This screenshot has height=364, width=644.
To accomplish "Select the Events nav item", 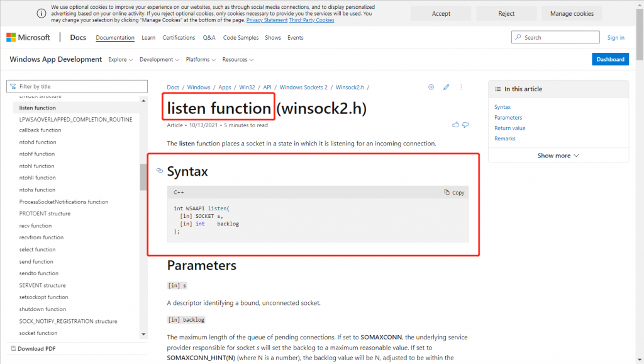I will (296, 37).
